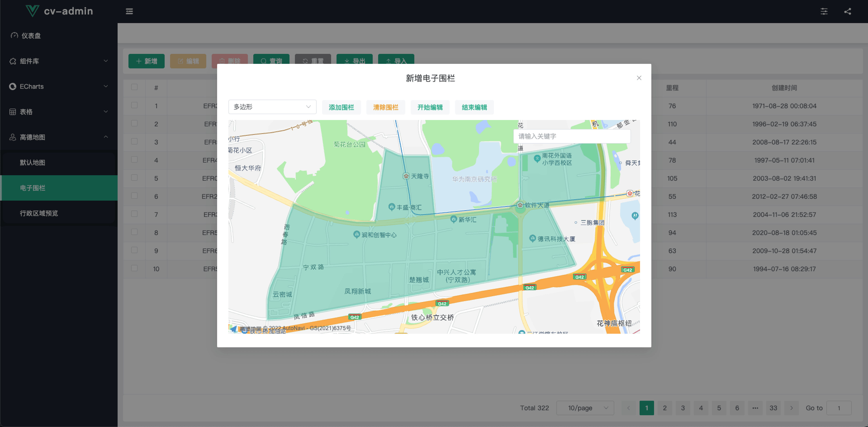Click the sidebar collapse hamburger icon
Screen dimensions: 868x427
click(x=129, y=12)
